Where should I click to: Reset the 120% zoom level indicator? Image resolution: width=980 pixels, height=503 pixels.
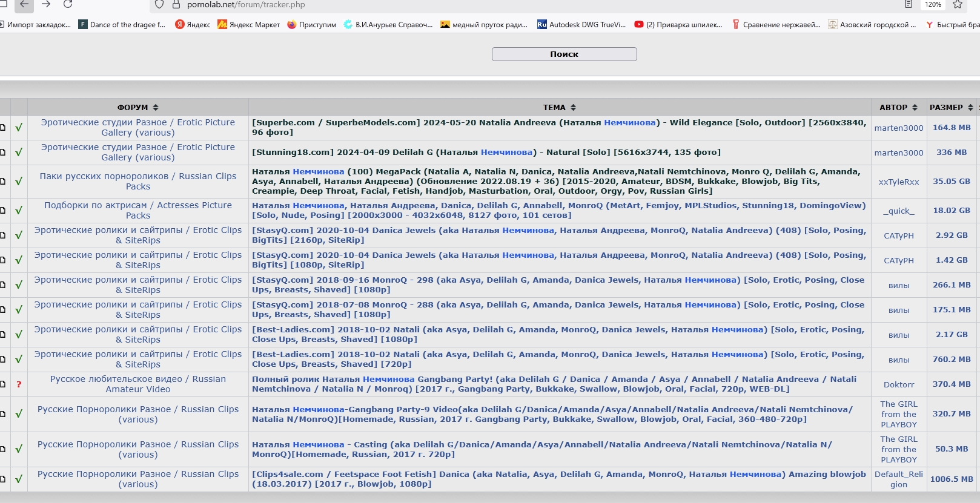click(933, 4)
